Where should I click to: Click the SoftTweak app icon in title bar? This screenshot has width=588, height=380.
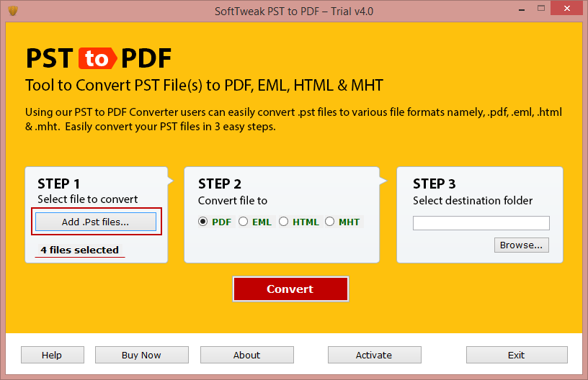point(12,11)
